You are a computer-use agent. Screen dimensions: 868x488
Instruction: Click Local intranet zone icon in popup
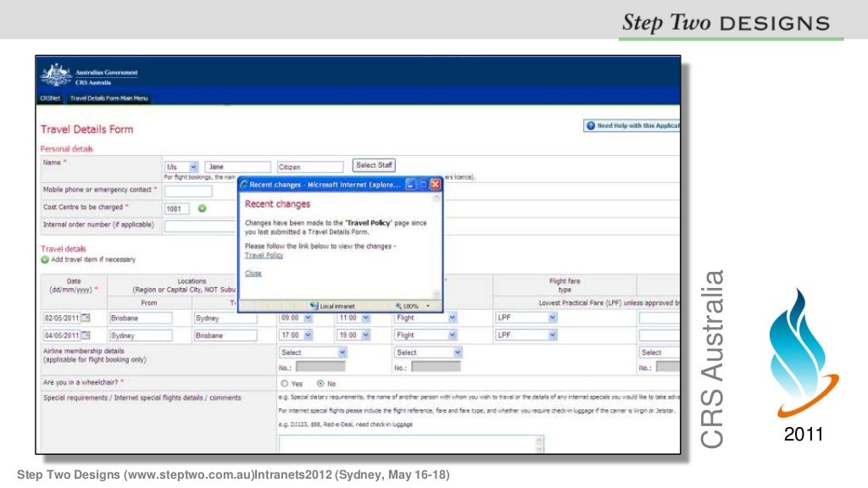(x=314, y=306)
